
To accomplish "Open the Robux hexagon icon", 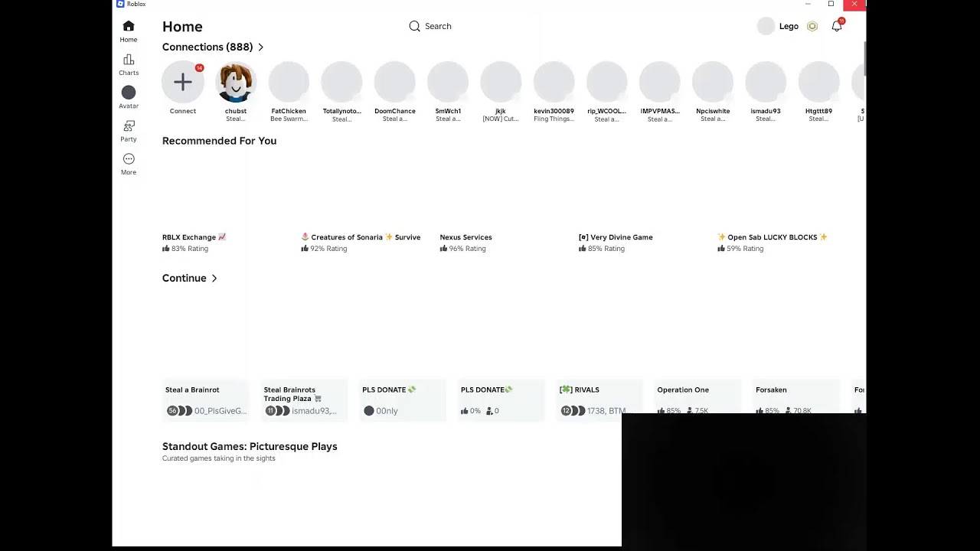I will [812, 26].
